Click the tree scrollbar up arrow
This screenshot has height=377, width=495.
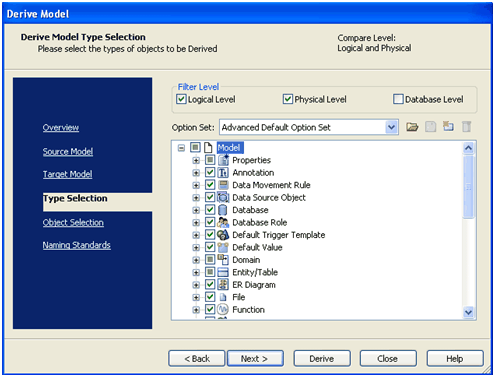469,148
